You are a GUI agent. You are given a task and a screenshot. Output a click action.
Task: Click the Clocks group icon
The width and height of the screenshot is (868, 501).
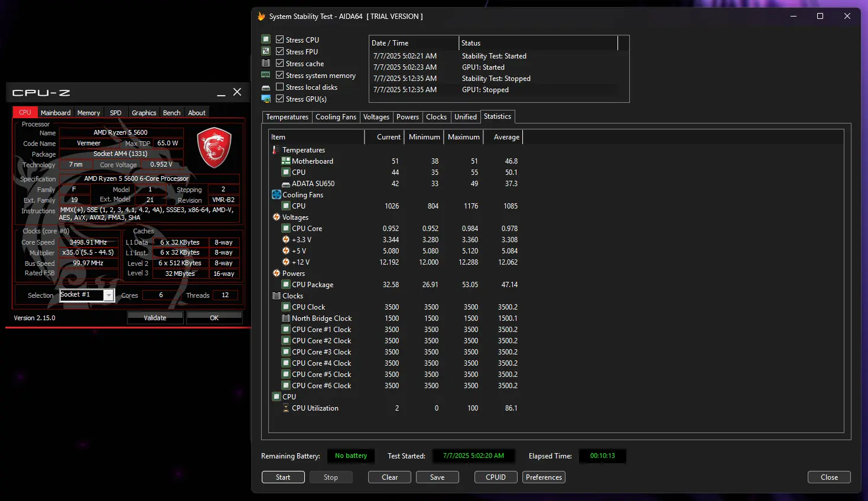click(x=276, y=296)
